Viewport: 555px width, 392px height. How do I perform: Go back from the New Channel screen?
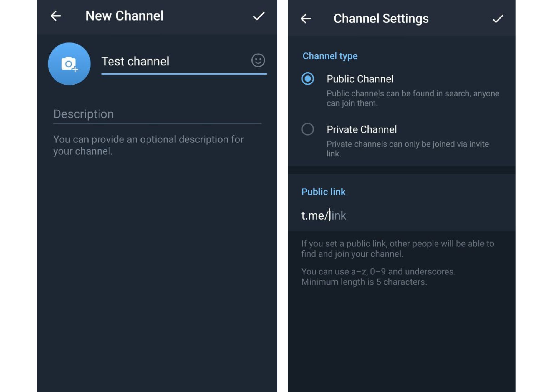(56, 16)
